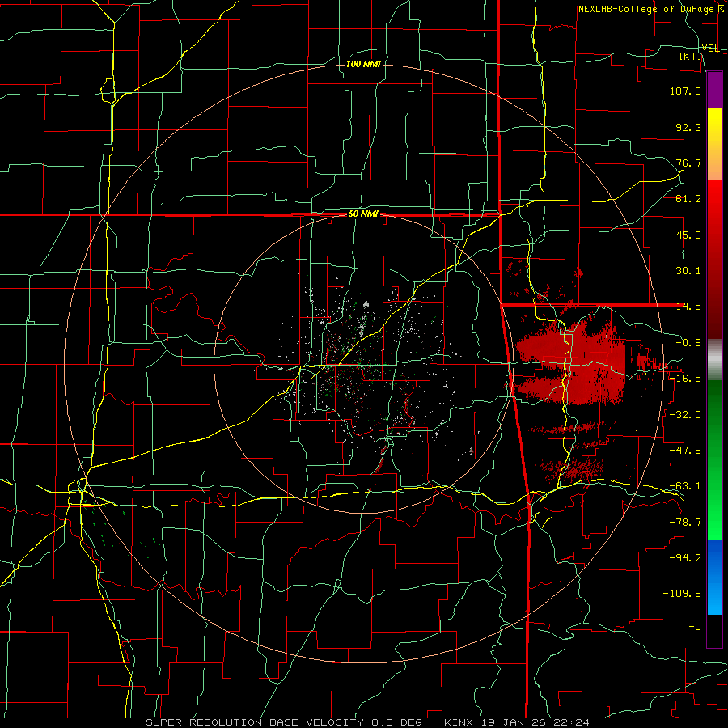The width and height of the screenshot is (728, 728).
Task: Click the -78.7 legend value
Action: point(685,523)
